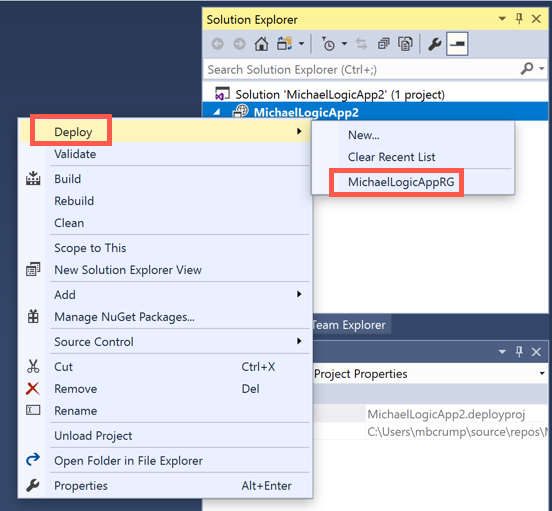Click the New Solution Explorer View icon
The height and width of the screenshot is (511, 552).
33,270
